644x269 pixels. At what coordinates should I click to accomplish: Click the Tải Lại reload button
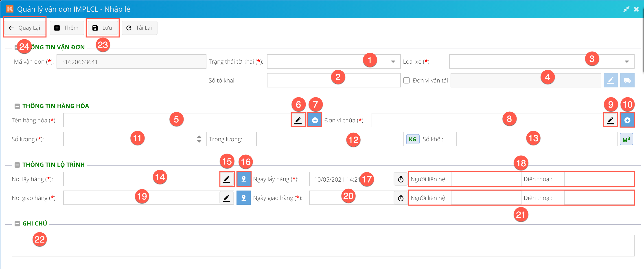pyautogui.click(x=139, y=28)
